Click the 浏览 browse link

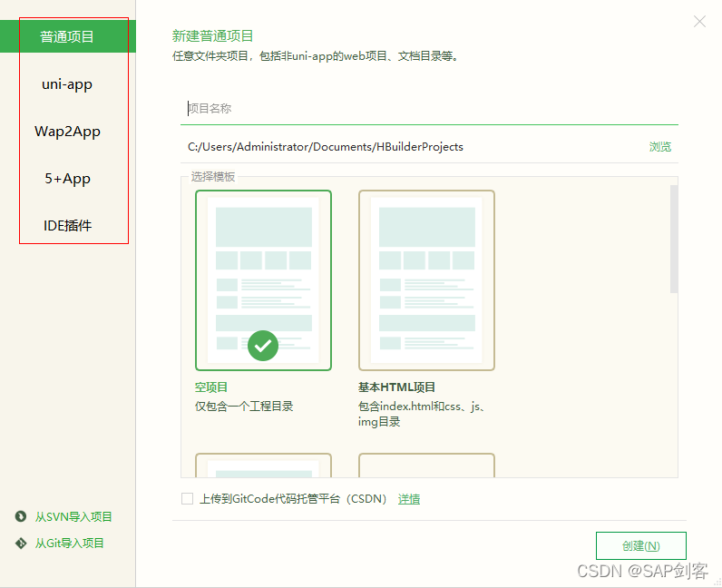click(659, 146)
